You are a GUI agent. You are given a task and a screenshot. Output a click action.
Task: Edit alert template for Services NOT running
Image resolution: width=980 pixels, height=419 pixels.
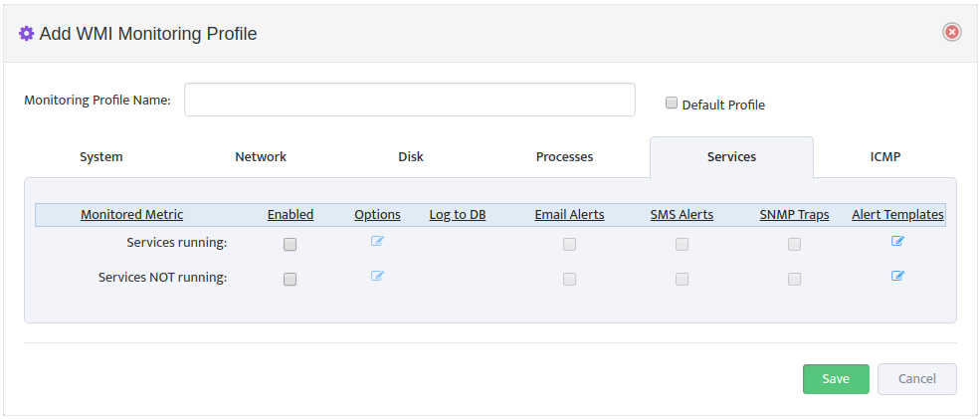point(897,276)
